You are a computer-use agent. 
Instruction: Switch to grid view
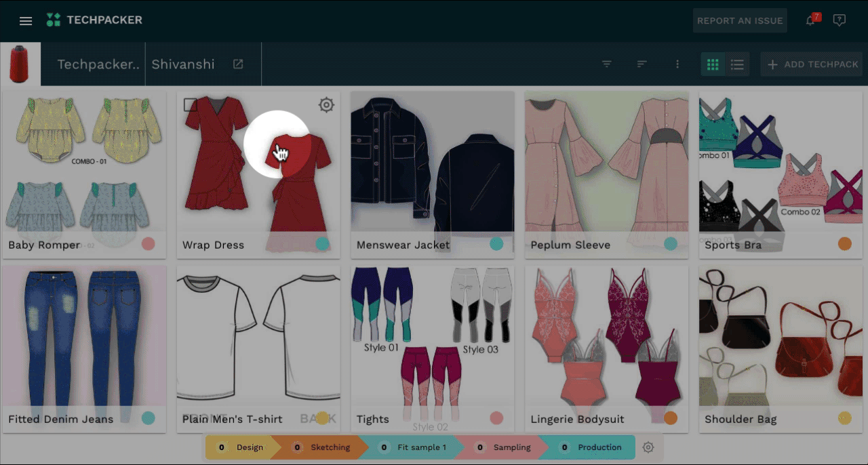[713, 64]
